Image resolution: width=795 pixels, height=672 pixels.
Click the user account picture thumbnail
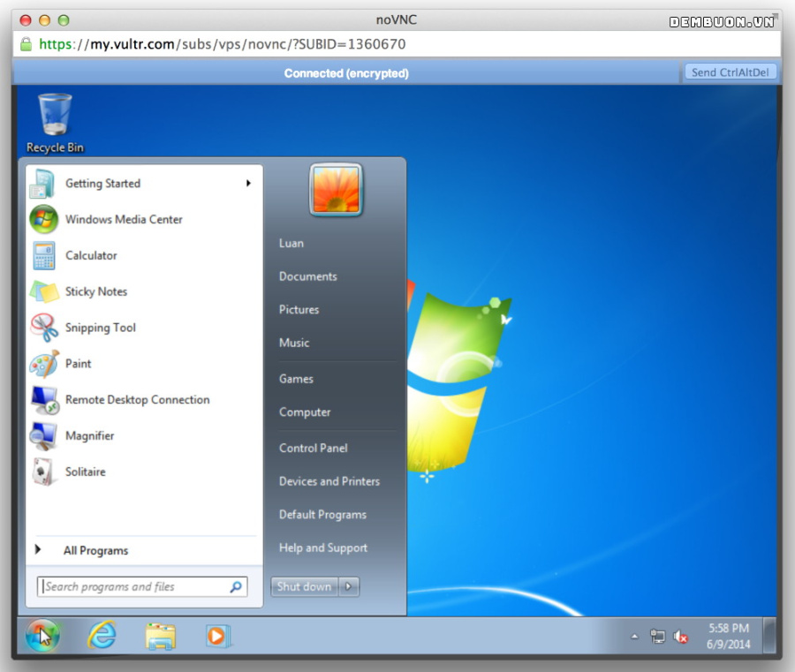tap(337, 190)
